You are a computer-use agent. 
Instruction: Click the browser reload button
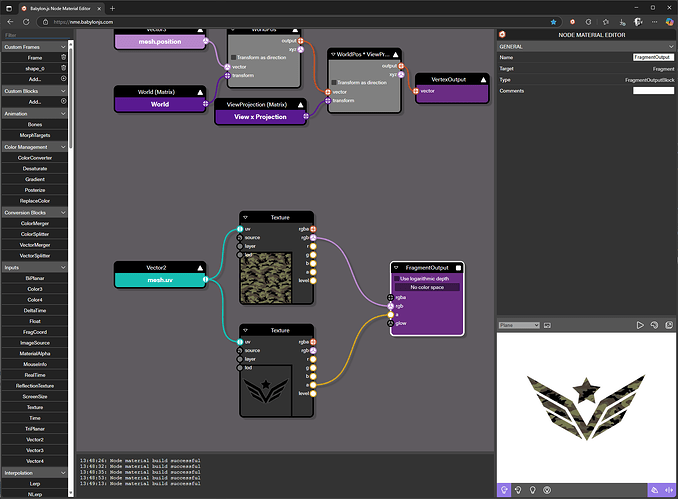tap(26, 22)
